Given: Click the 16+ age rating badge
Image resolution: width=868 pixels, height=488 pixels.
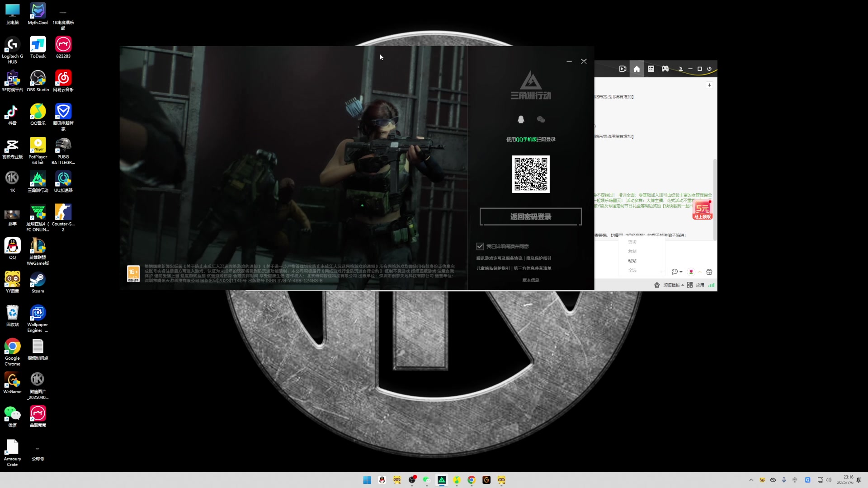Looking at the screenshot, I should 133,274.
